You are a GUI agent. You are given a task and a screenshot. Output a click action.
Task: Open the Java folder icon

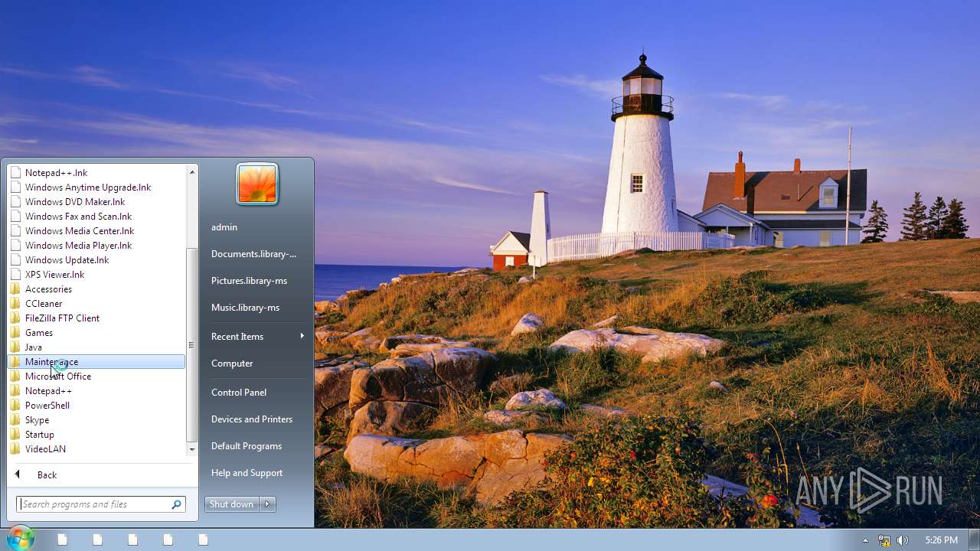(15, 347)
